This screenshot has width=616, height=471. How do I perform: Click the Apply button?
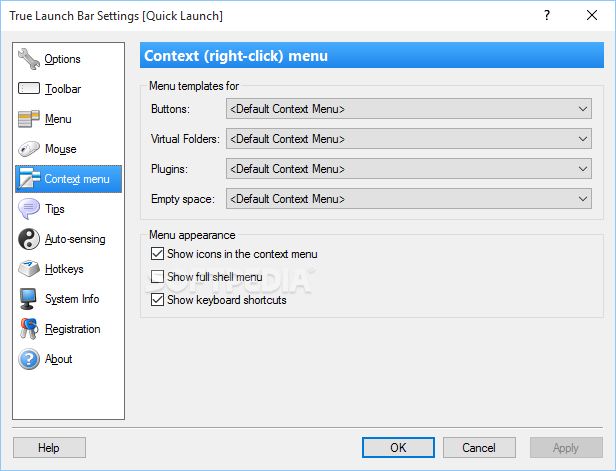point(566,447)
